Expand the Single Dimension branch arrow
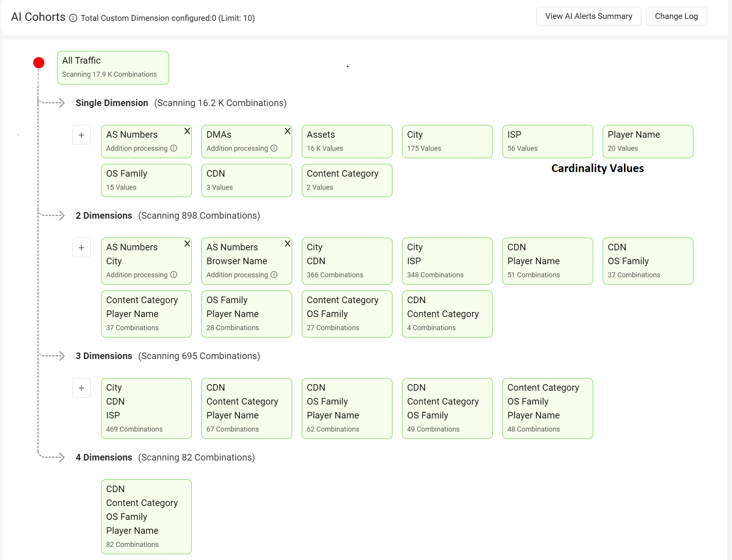The width and height of the screenshot is (732, 560). point(61,103)
